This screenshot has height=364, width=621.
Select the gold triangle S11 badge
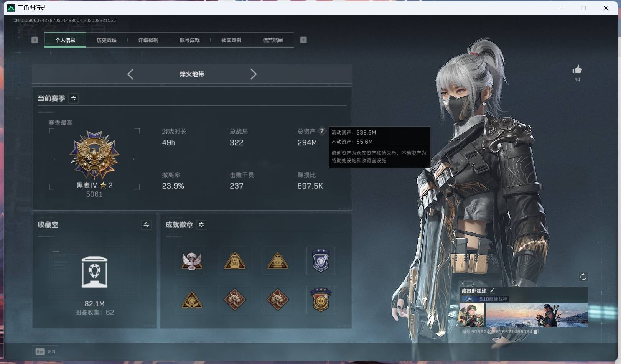point(278,261)
